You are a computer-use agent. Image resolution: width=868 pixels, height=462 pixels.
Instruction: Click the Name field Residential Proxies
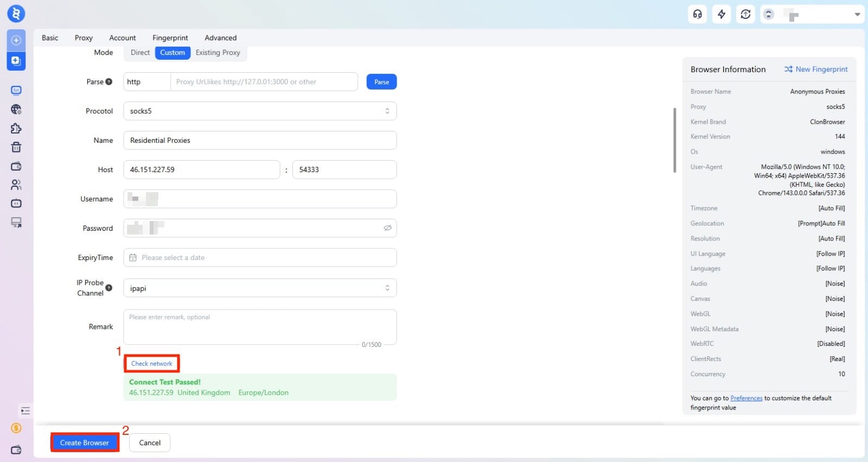(x=260, y=140)
